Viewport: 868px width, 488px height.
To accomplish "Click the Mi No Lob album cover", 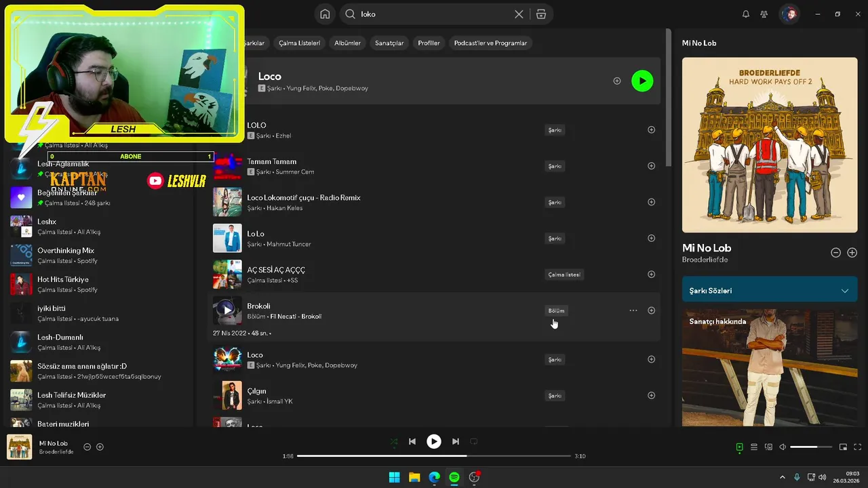I will pyautogui.click(x=770, y=145).
